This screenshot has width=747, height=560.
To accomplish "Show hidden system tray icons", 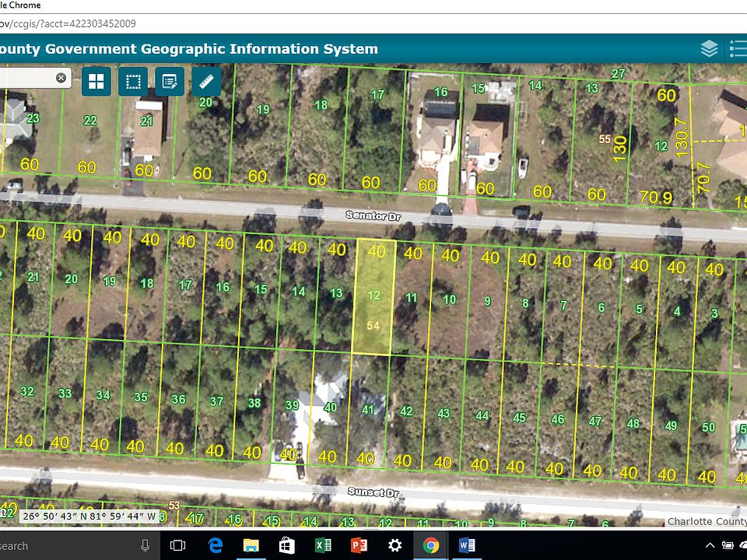I will click(x=710, y=546).
